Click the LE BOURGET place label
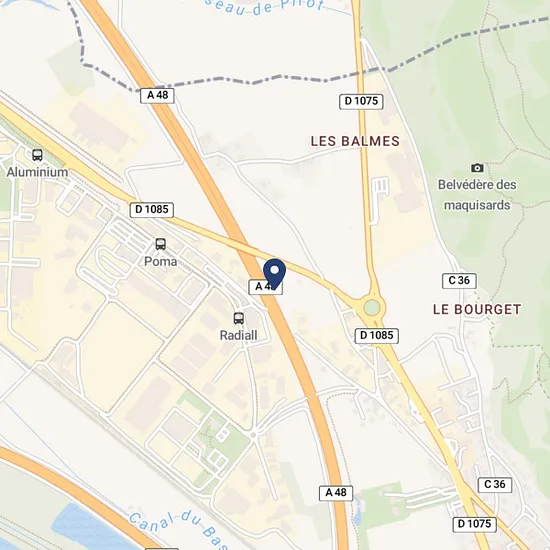Image resolution: width=550 pixels, height=550 pixels. pos(477,309)
